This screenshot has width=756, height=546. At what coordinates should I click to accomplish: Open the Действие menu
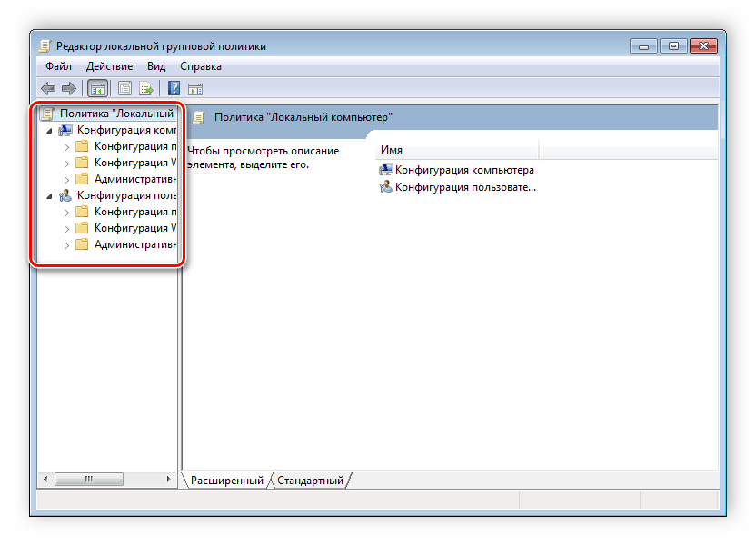click(x=109, y=66)
